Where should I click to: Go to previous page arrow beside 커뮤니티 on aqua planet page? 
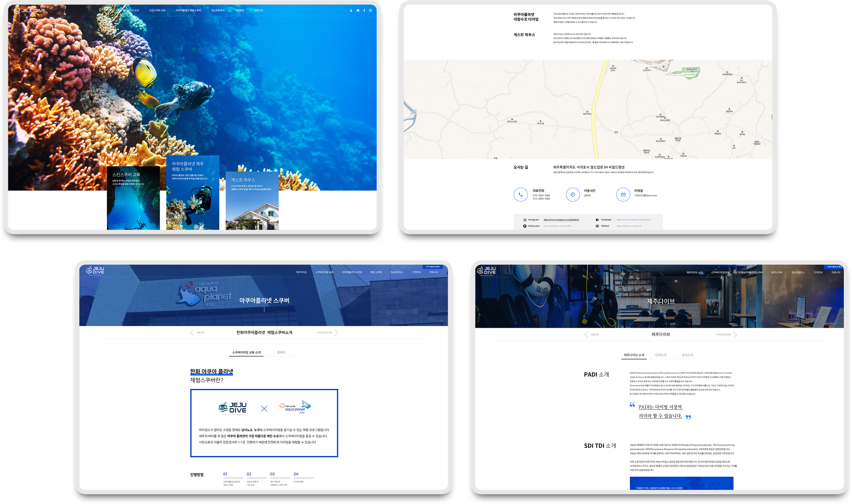pyautogui.click(x=192, y=332)
